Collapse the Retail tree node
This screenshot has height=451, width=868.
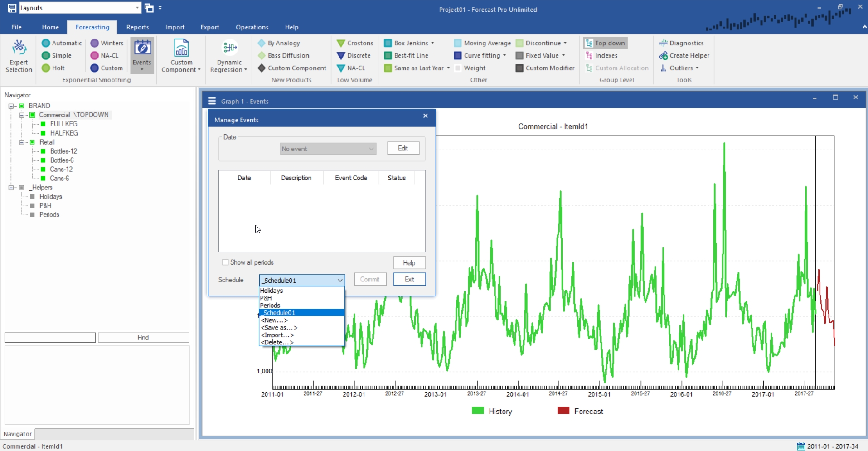click(x=21, y=142)
